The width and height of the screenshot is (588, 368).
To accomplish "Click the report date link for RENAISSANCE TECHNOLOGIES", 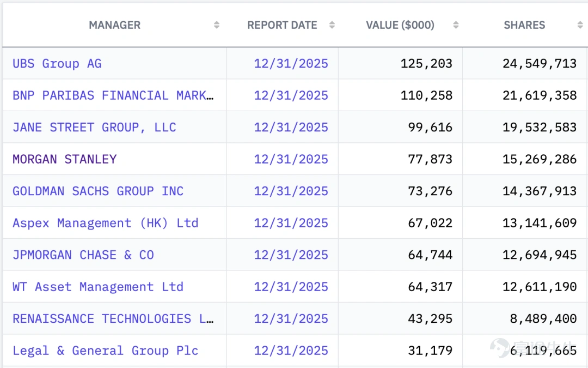I will (x=291, y=319).
